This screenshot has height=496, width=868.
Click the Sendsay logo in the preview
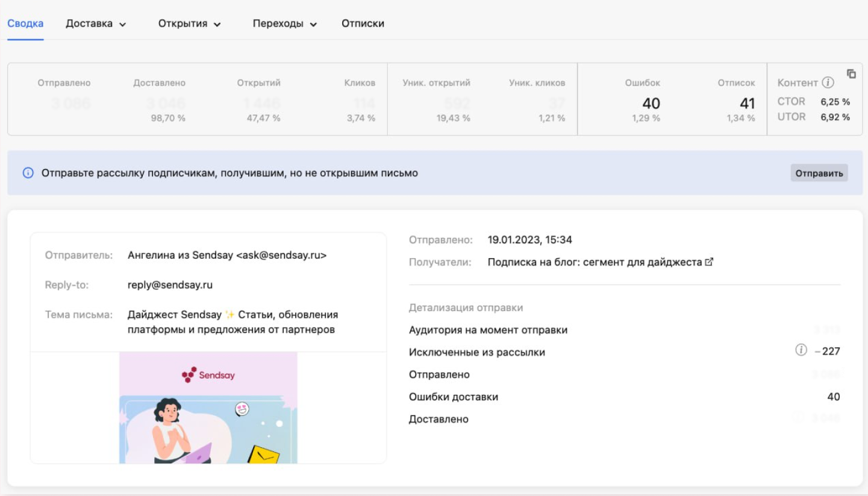(x=208, y=375)
